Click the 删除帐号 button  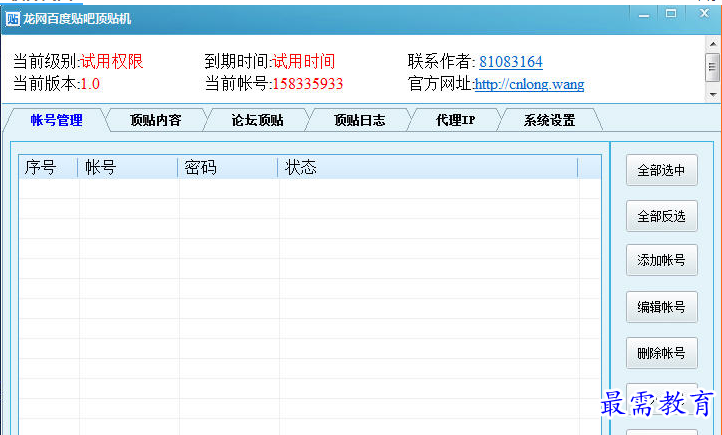[662, 353]
